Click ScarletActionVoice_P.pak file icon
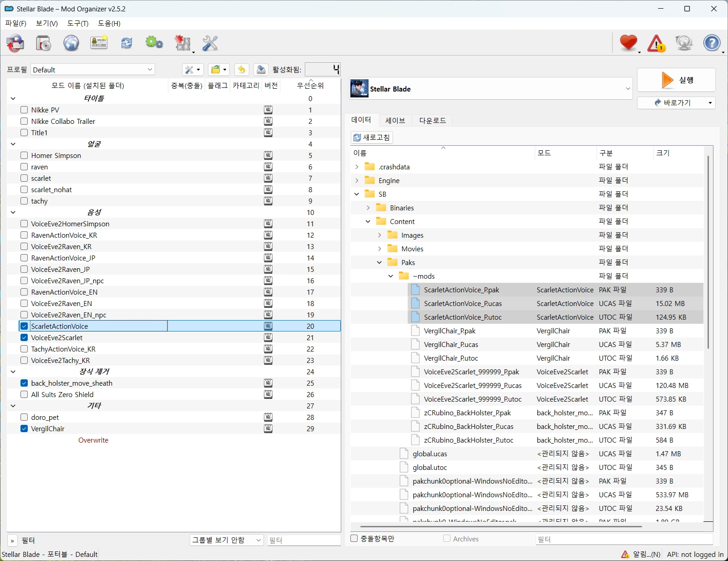This screenshot has height=561, width=728. tap(415, 290)
